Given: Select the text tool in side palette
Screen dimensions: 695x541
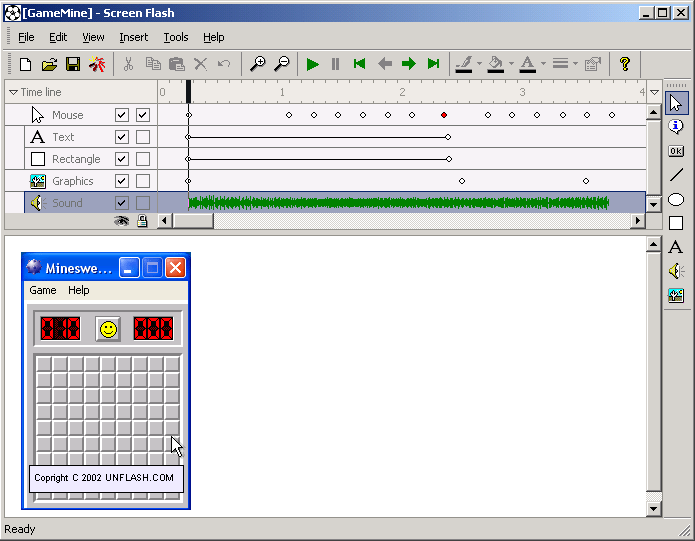Looking at the screenshot, I should pos(676,247).
